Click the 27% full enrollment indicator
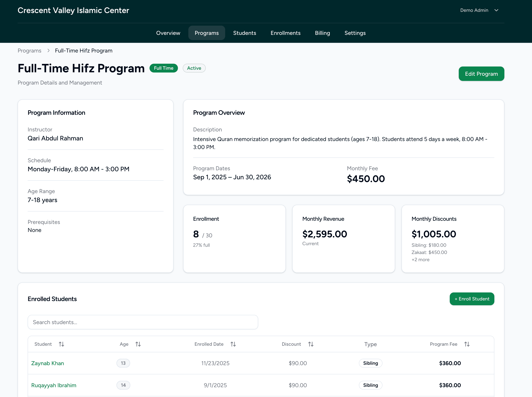This screenshot has width=532, height=397. (x=201, y=245)
